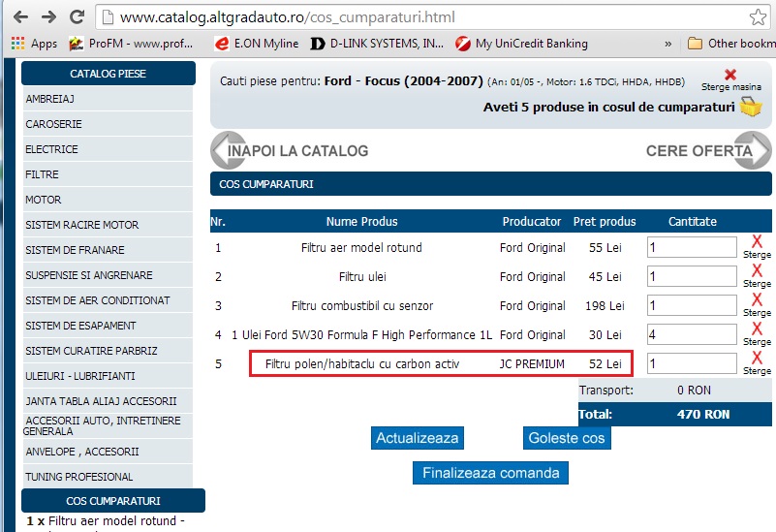The width and height of the screenshot is (776, 532).
Task: Open the Other bookmarks folder
Action: pyautogui.click(x=730, y=44)
